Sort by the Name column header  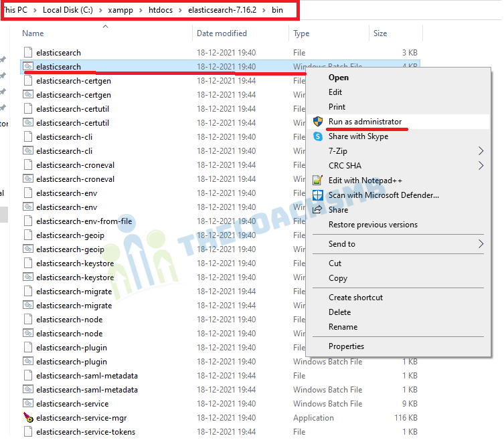[33, 33]
